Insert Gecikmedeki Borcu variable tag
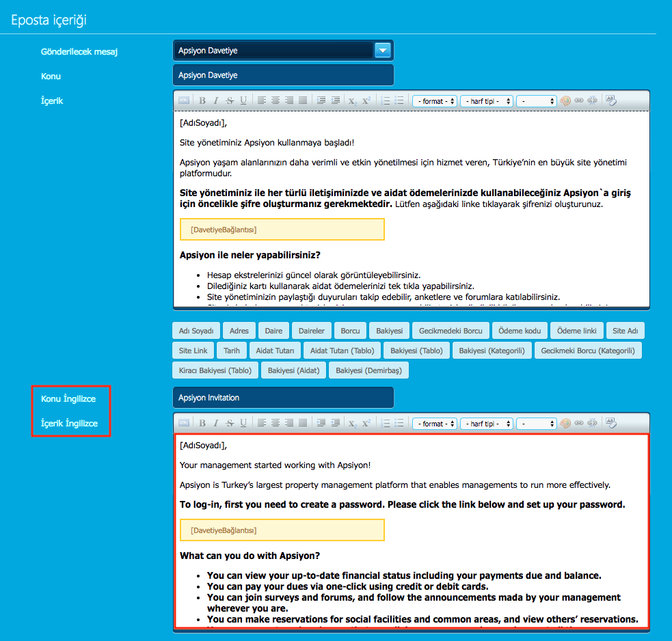 pos(451,331)
